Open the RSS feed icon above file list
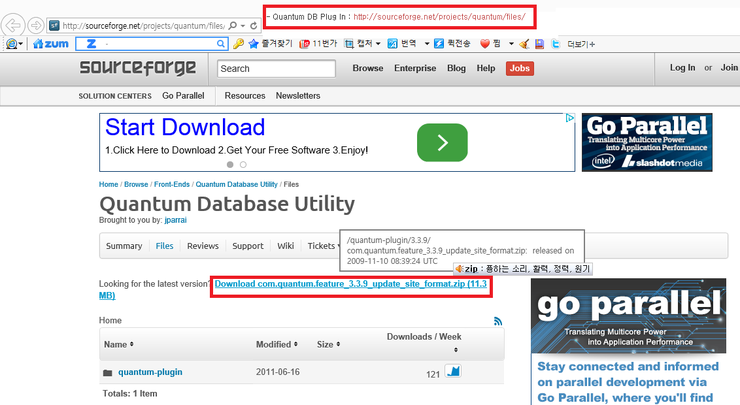This screenshot has width=740, height=405. (498, 321)
